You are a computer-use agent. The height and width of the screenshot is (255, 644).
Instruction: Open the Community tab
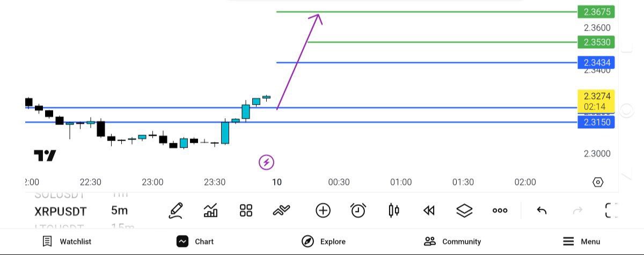(x=452, y=242)
